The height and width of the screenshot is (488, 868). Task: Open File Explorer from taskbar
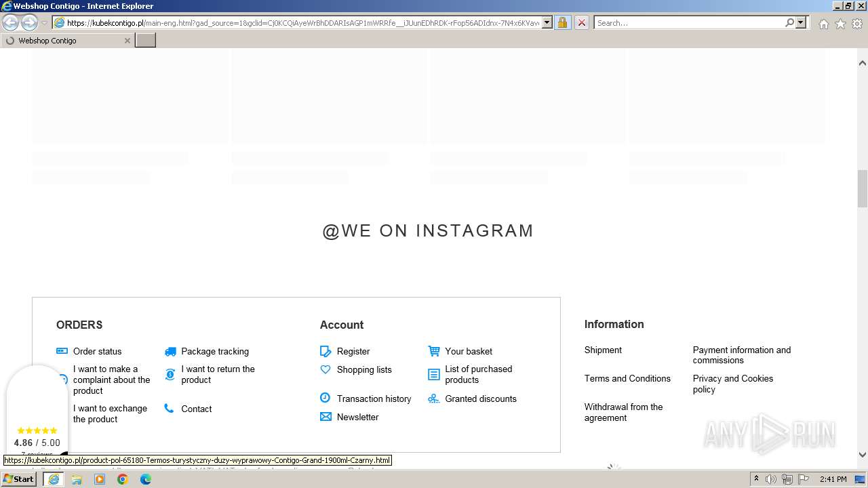click(x=77, y=479)
